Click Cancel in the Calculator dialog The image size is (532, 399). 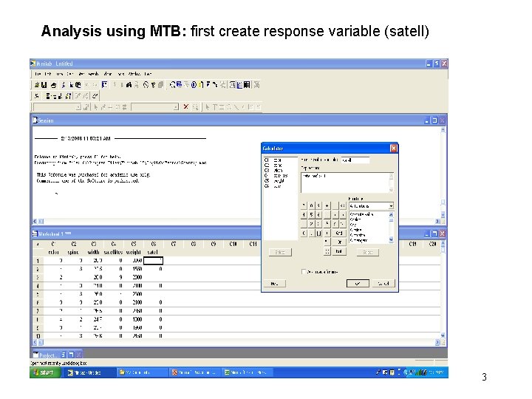383,283
